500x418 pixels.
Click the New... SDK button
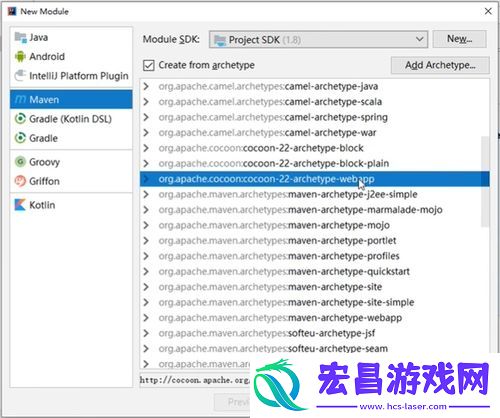pos(459,39)
